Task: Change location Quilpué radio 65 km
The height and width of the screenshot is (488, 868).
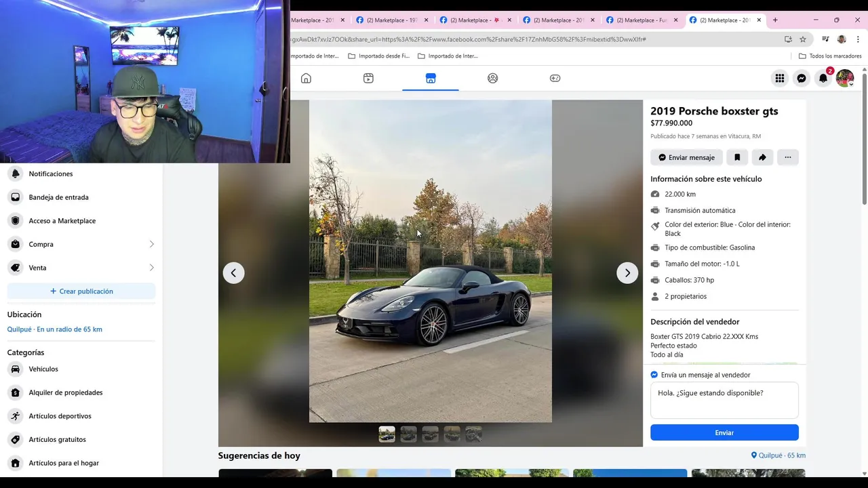Action: point(55,329)
